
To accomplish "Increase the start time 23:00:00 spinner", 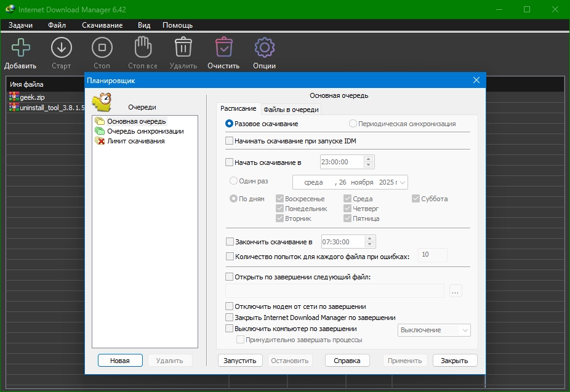I will [x=369, y=159].
